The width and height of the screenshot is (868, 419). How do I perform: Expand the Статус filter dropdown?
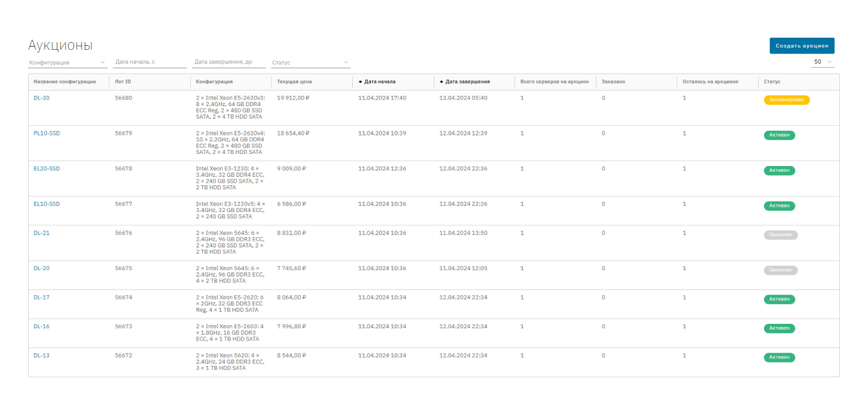[x=310, y=63]
